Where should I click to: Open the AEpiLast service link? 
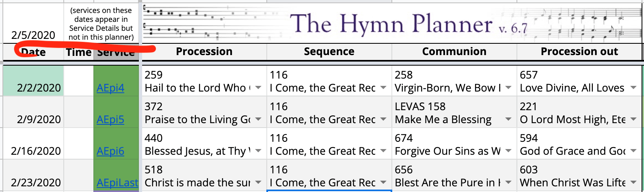pos(117,183)
